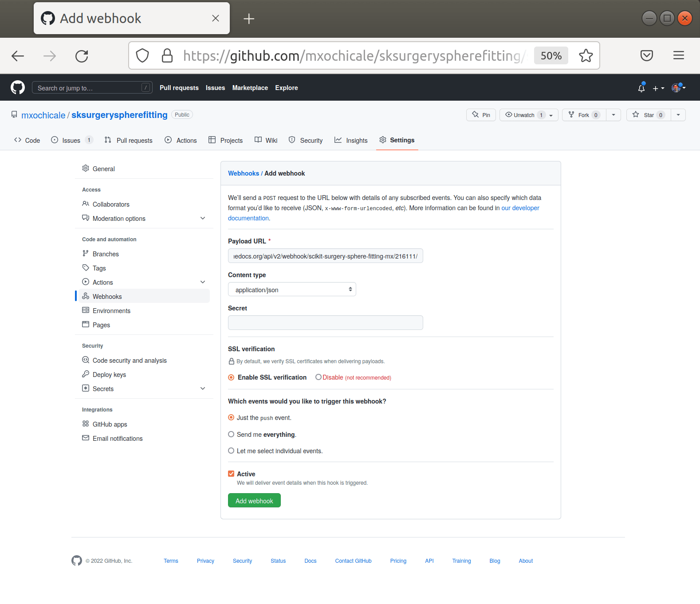Open the user avatar menu
The image size is (700, 604).
[x=679, y=88]
